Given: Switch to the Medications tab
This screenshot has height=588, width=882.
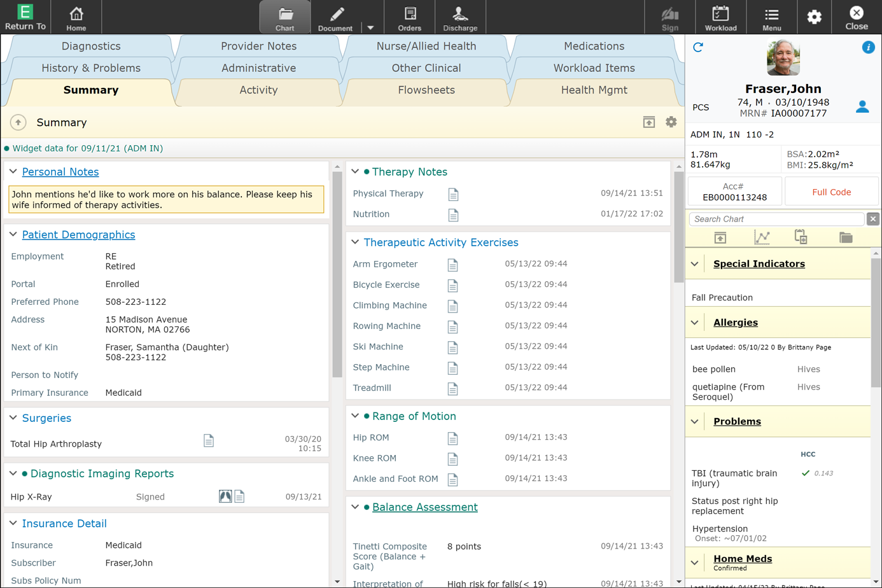Looking at the screenshot, I should [593, 46].
